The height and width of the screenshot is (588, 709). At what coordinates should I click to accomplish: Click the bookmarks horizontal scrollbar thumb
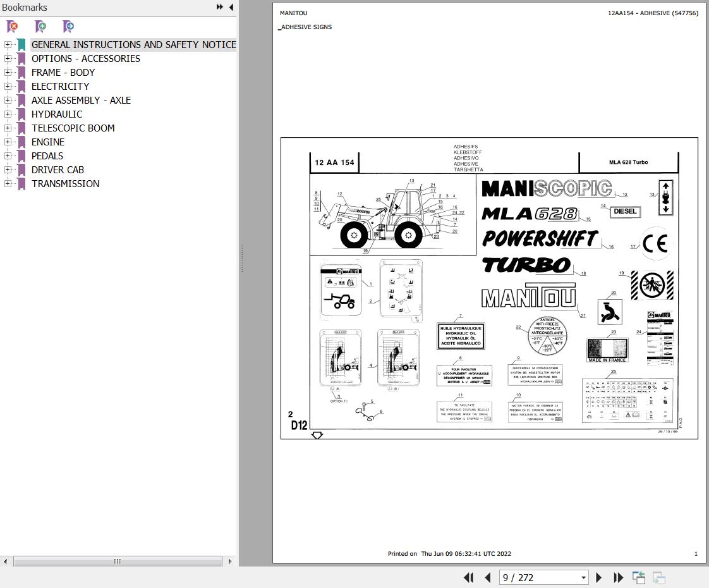118,561
